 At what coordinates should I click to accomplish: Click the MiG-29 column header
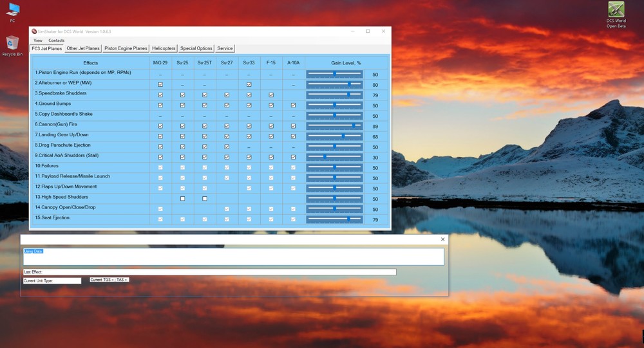coord(160,63)
